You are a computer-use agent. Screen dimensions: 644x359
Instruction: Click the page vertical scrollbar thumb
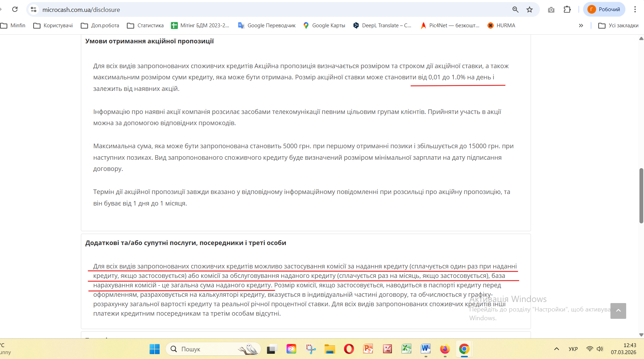[x=641, y=196]
